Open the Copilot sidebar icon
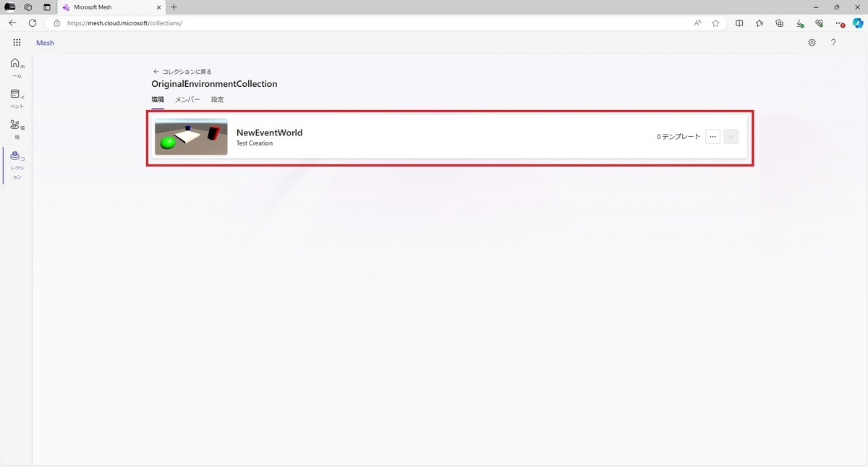 click(x=858, y=23)
